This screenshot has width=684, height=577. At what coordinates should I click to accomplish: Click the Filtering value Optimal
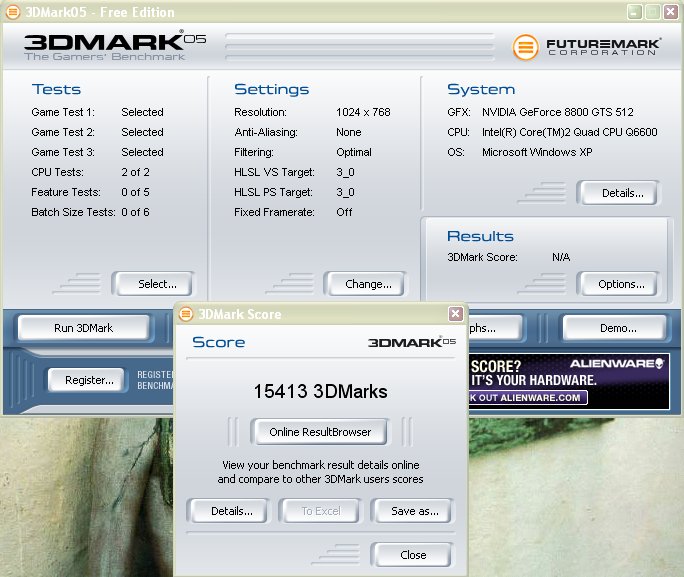354,152
